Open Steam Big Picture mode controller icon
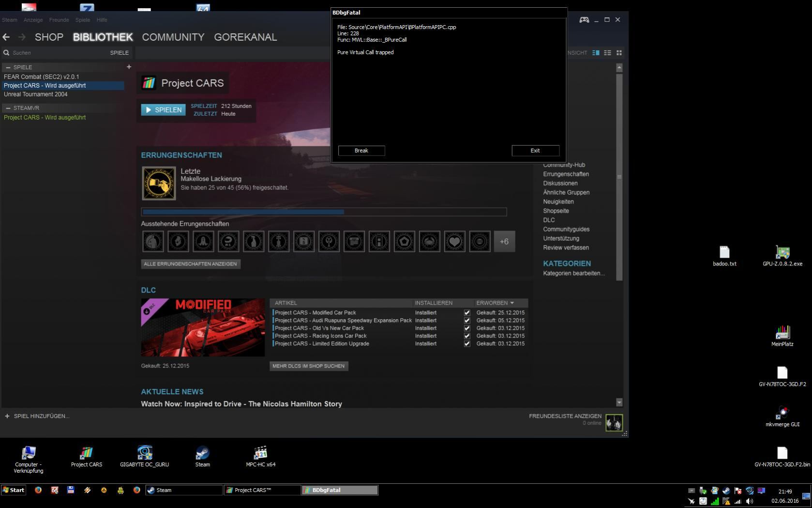This screenshot has width=812, height=508. pos(584,20)
